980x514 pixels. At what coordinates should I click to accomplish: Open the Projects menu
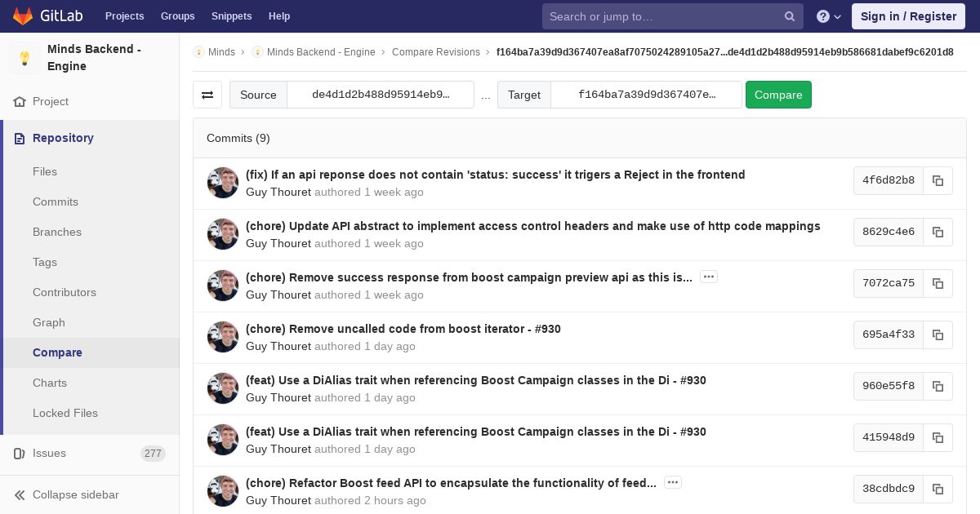124,16
